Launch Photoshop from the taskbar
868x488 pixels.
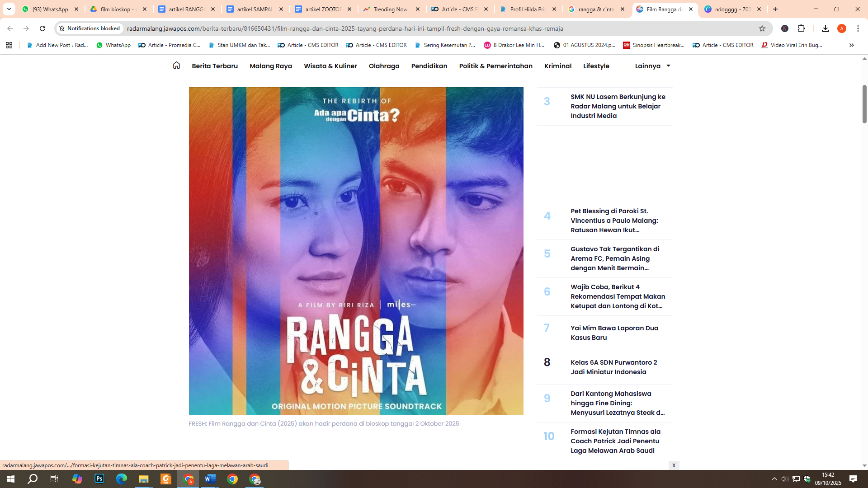[x=99, y=479]
